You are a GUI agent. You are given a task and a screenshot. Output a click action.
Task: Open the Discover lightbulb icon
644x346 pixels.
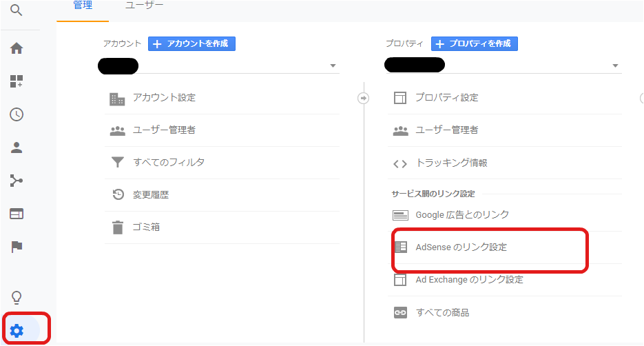coord(17,297)
